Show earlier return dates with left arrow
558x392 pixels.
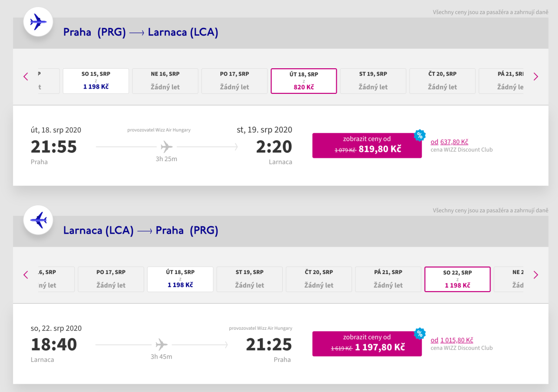pos(26,275)
